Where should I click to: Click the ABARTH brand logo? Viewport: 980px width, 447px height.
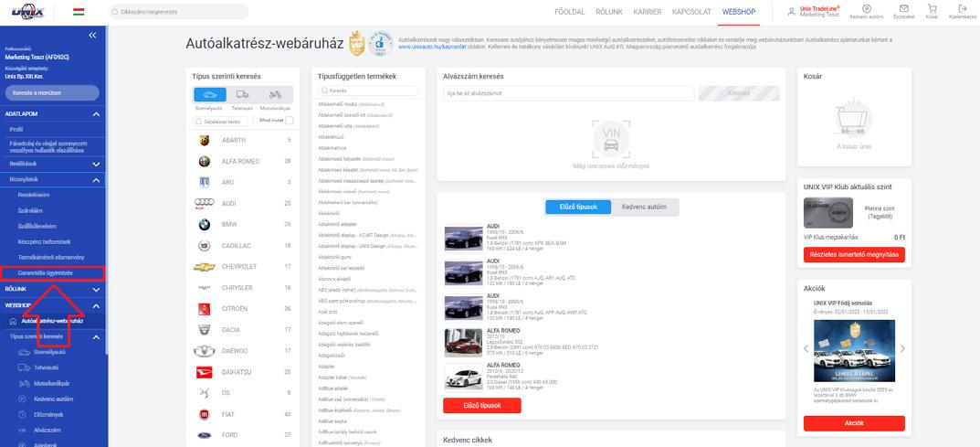coord(205,140)
